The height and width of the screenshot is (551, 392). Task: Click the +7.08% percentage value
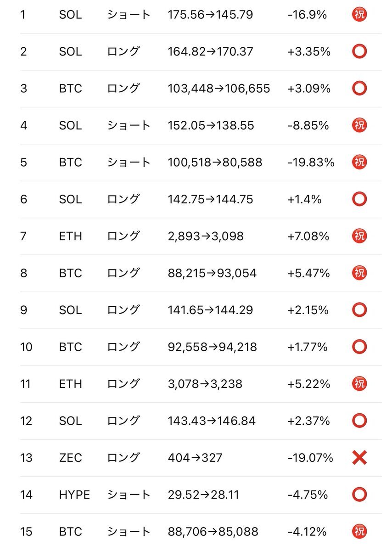[x=308, y=236]
